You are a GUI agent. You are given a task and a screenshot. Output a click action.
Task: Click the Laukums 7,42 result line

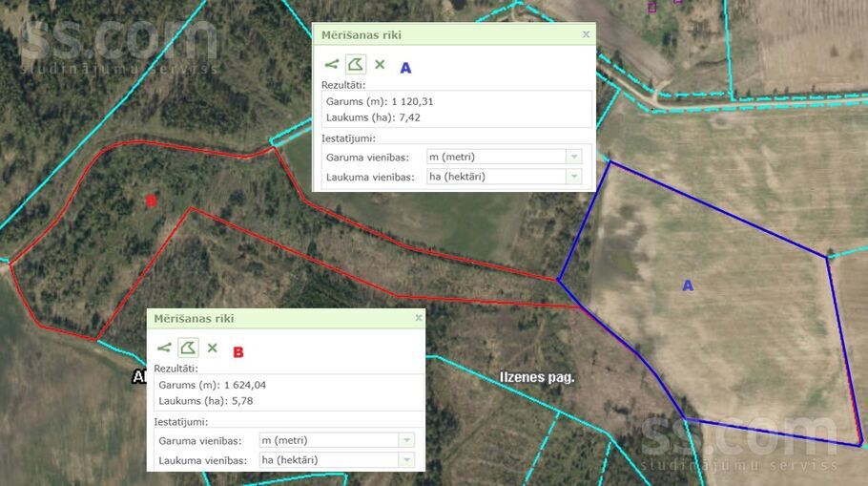(372, 117)
